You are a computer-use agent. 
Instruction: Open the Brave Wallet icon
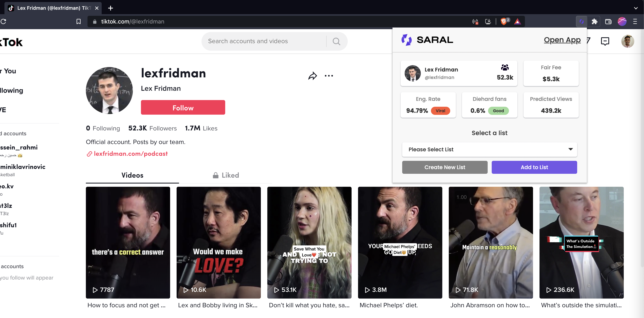608,21
